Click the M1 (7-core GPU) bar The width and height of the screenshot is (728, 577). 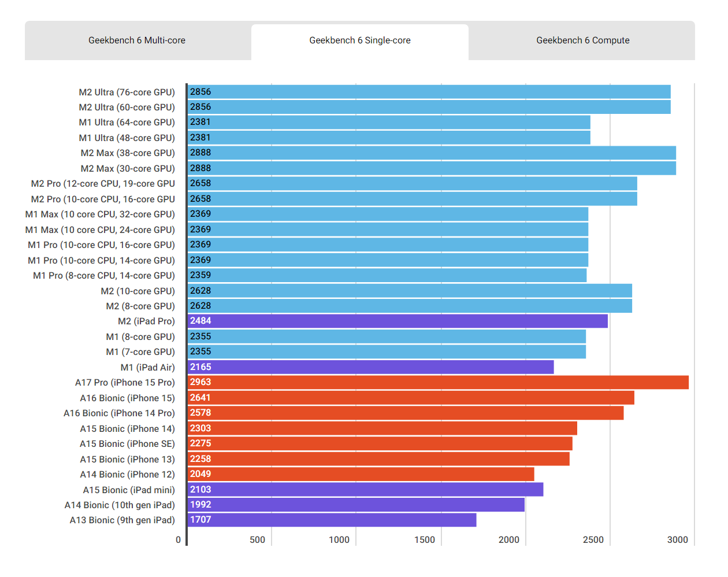pos(387,352)
